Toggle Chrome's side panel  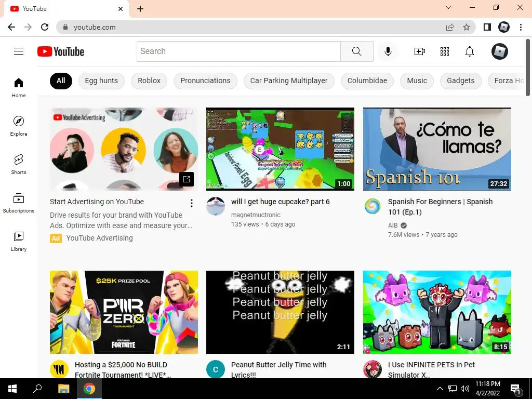point(487,27)
